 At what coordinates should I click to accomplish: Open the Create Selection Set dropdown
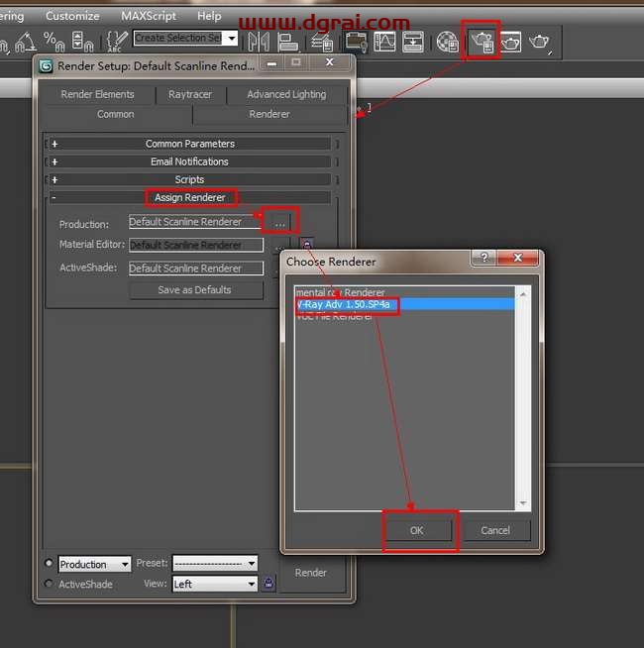(x=232, y=38)
